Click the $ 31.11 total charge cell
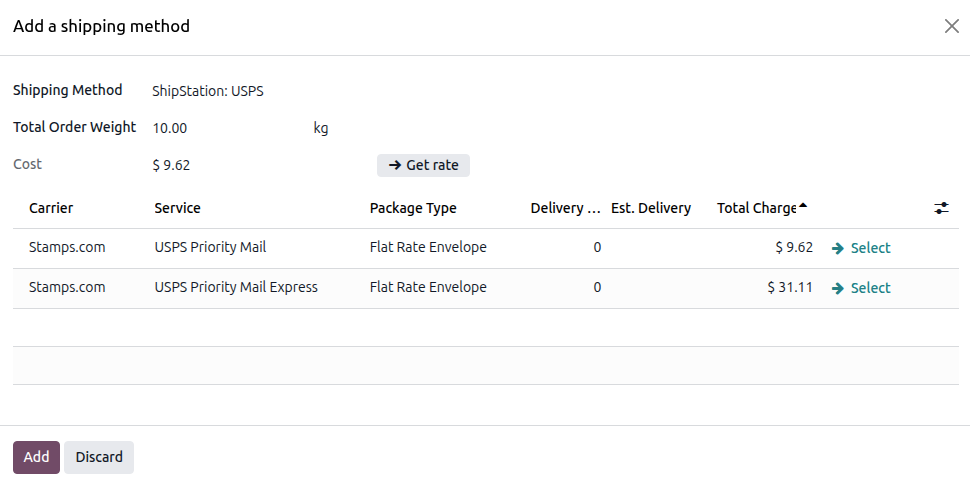This screenshot has width=970, height=486. click(790, 288)
